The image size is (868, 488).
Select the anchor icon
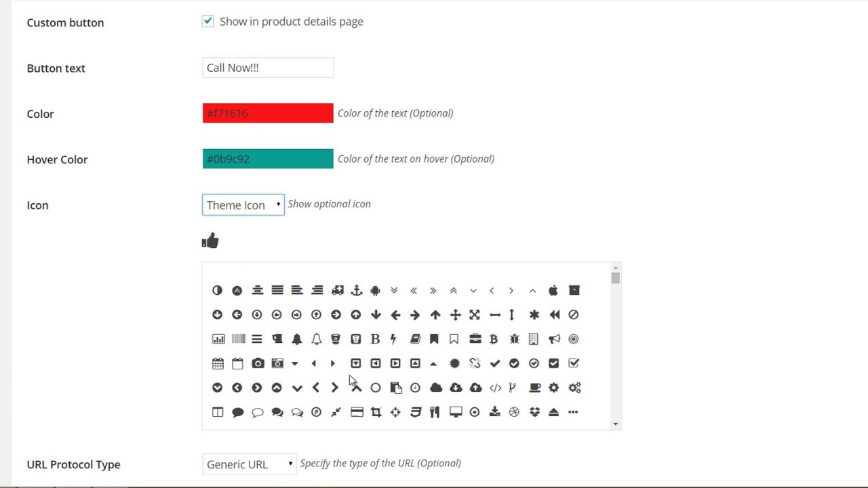(x=356, y=291)
